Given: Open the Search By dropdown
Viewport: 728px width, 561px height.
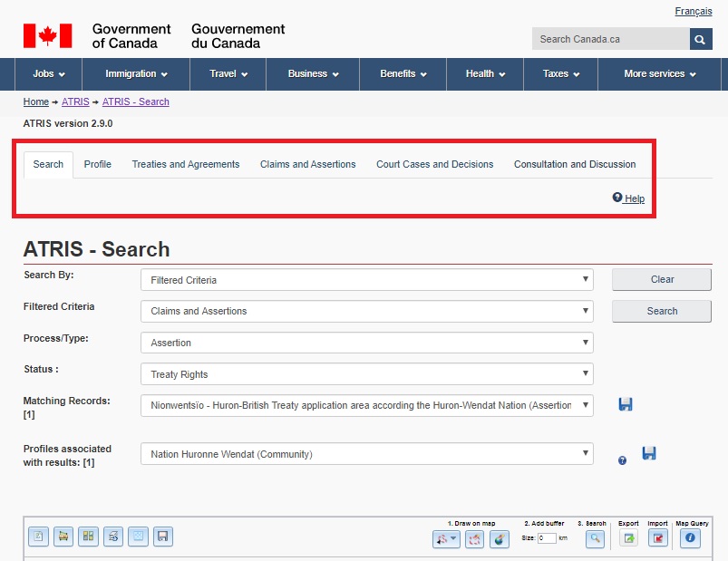Looking at the screenshot, I should pos(366,280).
